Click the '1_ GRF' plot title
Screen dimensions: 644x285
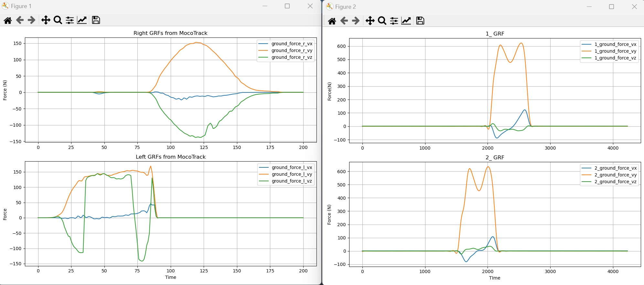pos(495,34)
